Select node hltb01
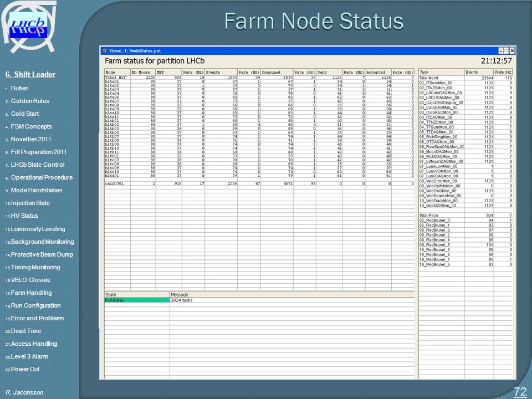The width and height of the screenshot is (532, 399). click(x=259, y=120)
